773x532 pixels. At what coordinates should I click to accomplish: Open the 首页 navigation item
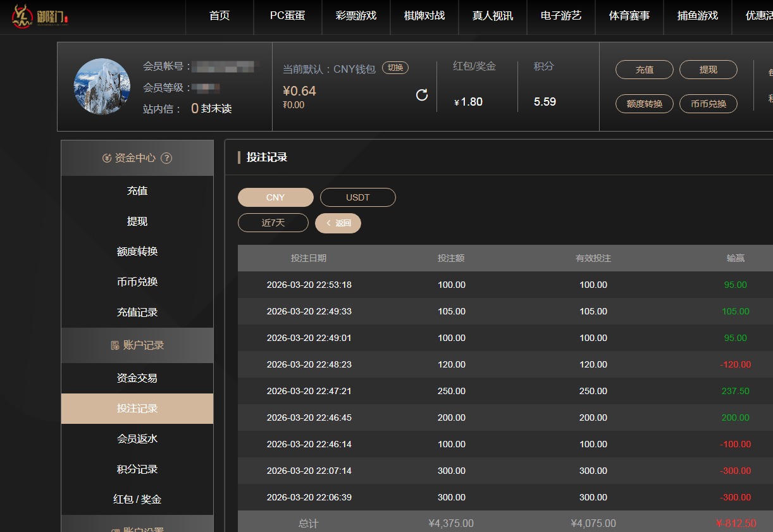point(219,17)
